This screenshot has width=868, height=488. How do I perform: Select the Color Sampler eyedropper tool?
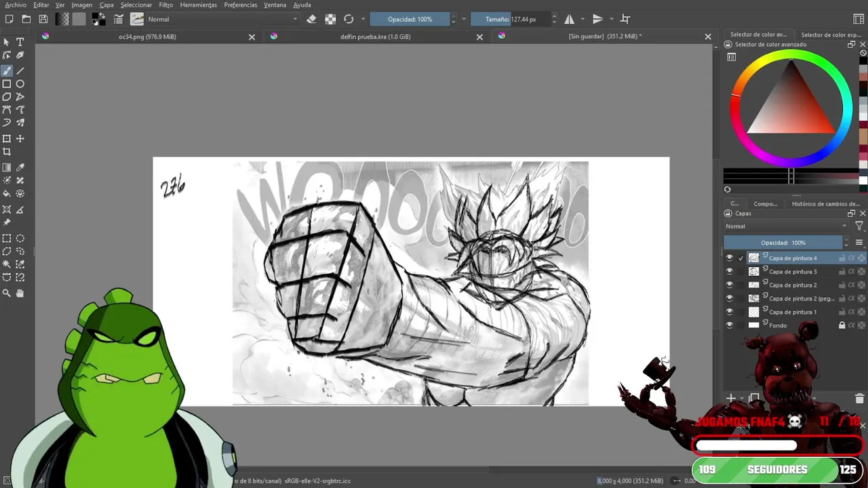(x=20, y=167)
